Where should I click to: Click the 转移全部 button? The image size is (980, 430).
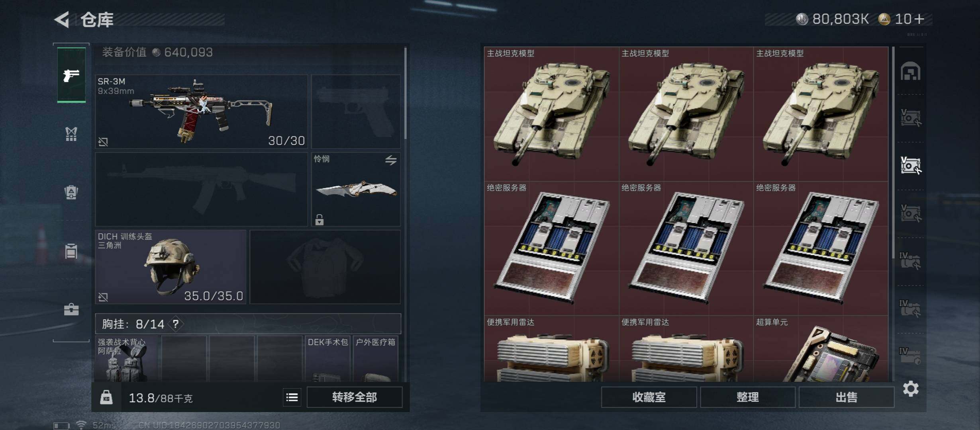(x=355, y=397)
